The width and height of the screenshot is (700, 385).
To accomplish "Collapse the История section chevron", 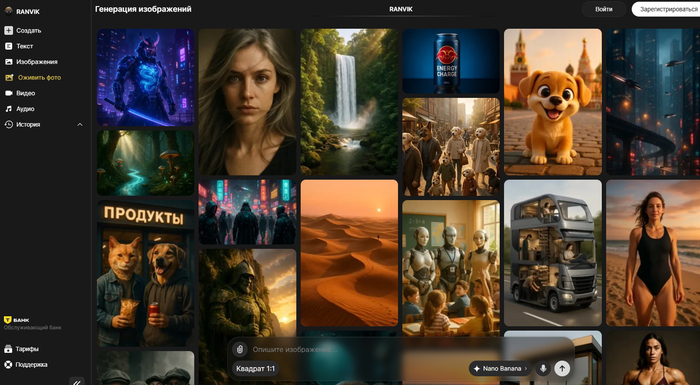I will [x=80, y=125].
